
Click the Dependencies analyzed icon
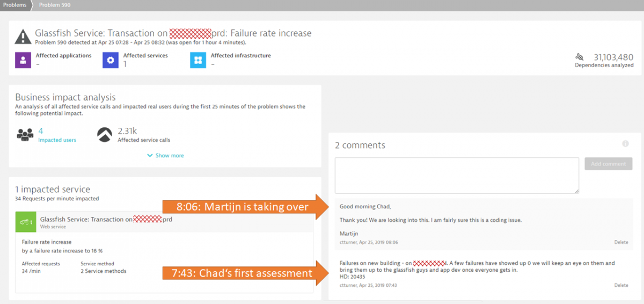(580, 57)
